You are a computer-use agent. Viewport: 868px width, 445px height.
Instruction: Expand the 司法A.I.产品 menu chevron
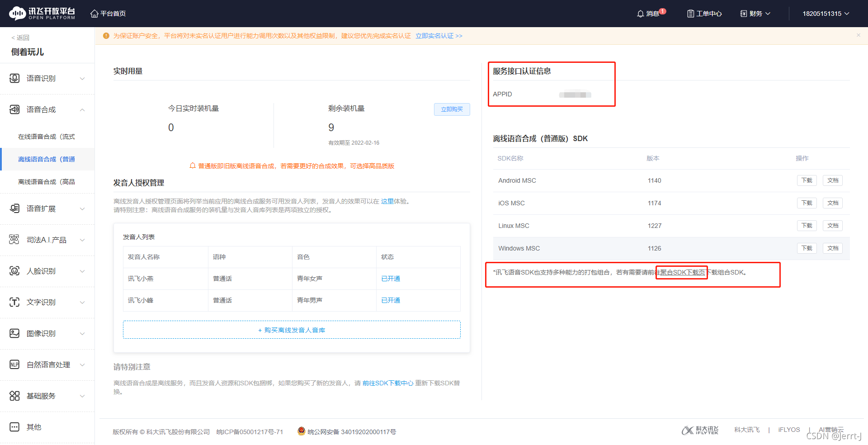coord(82,240)
